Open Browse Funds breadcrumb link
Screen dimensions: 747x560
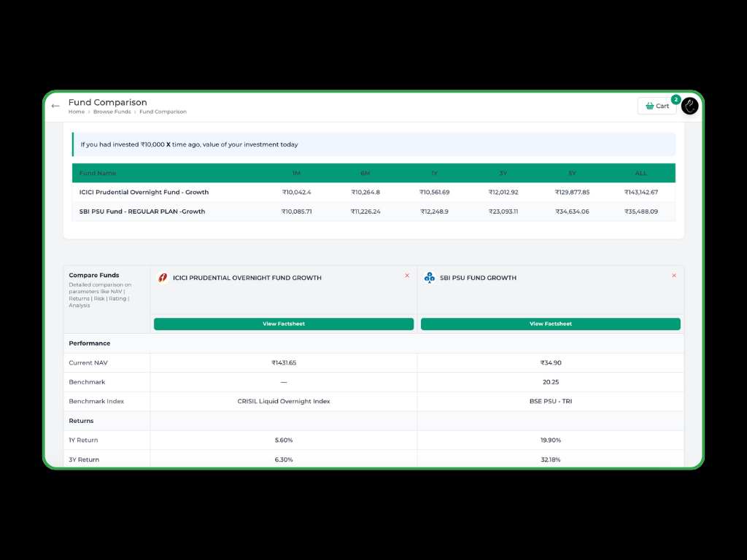[112, 112]
